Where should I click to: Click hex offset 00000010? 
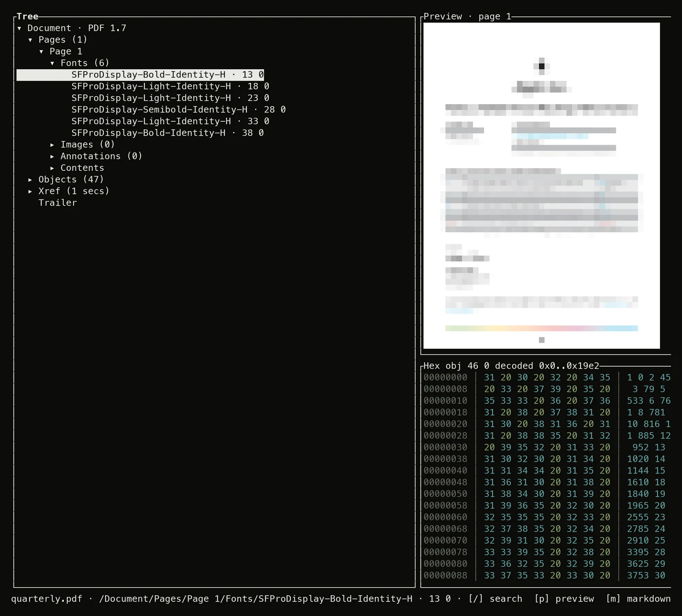point(445,401)
